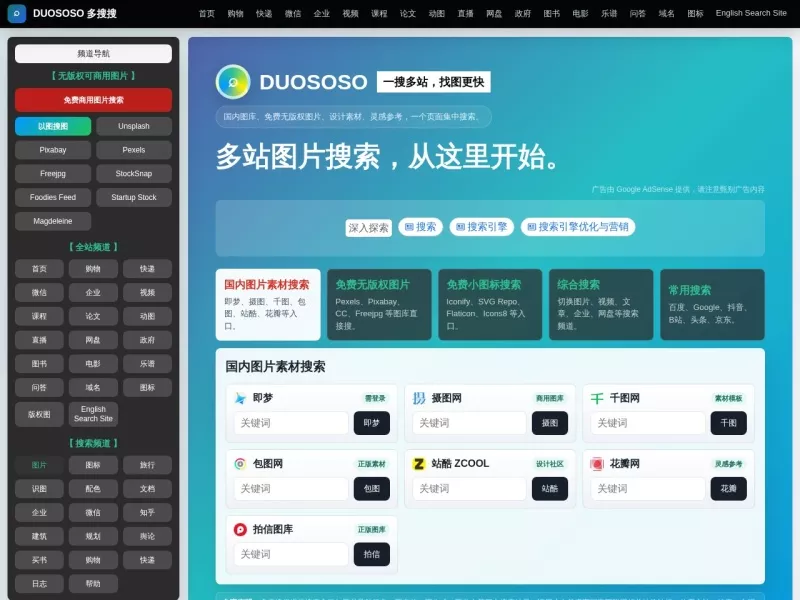Click the 拍信图库 site icon
The height and width of the screenshot is (600, 800).
(x=240, y=530)
